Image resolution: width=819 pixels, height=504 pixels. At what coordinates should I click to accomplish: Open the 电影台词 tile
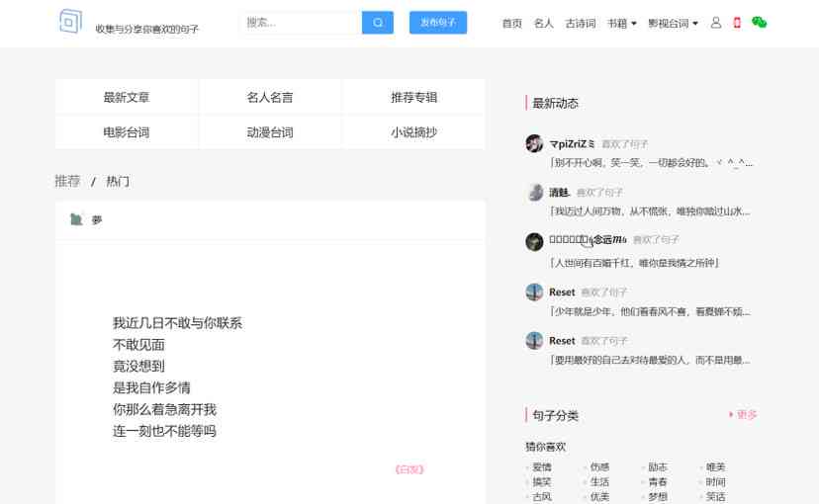pos(127,132)
